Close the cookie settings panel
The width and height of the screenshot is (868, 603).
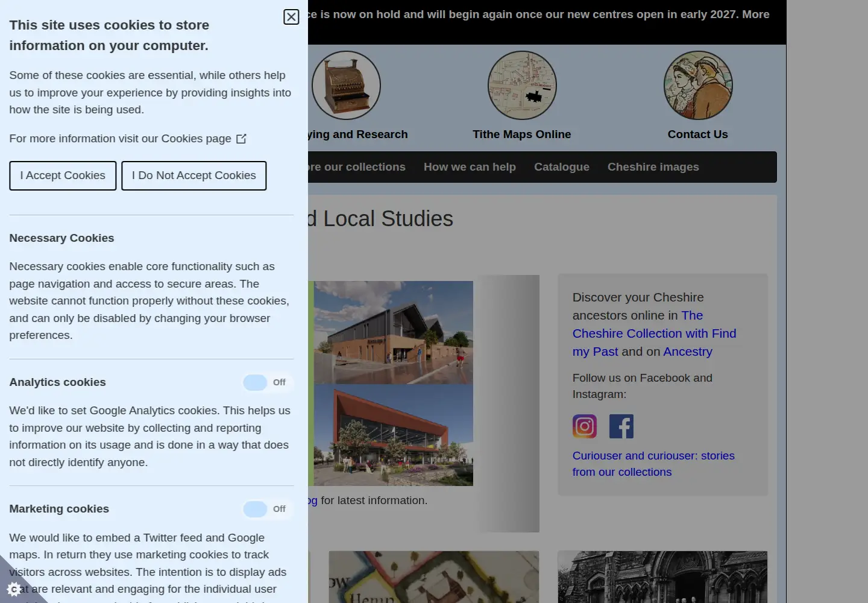pyautogui.click(x=291, y=17)
